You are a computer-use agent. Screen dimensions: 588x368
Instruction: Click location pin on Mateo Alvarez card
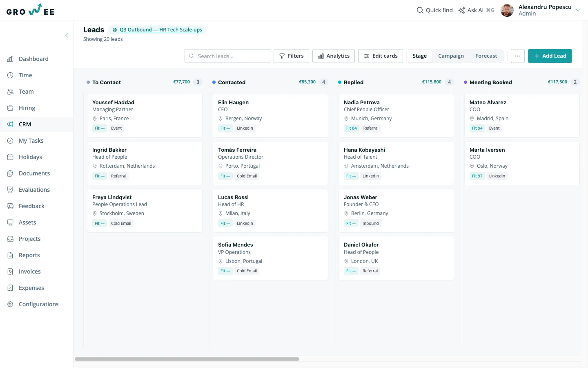(x=472, y=119)
